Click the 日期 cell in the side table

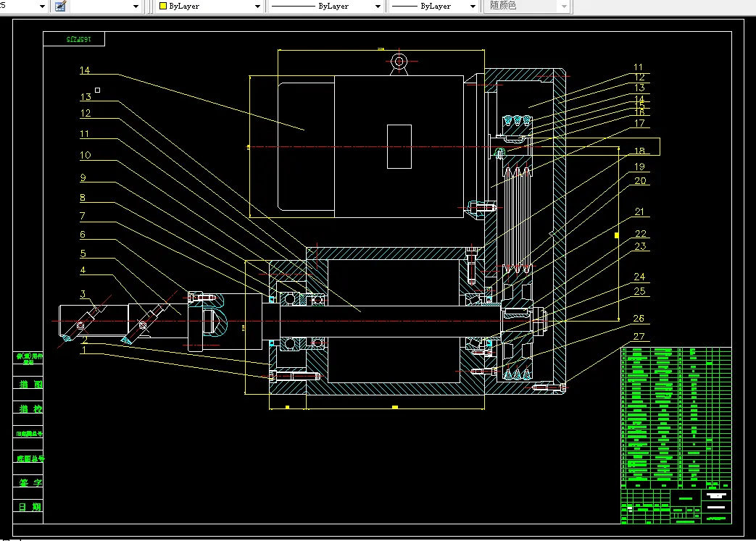pyautogui.click(x=28, y=507)
